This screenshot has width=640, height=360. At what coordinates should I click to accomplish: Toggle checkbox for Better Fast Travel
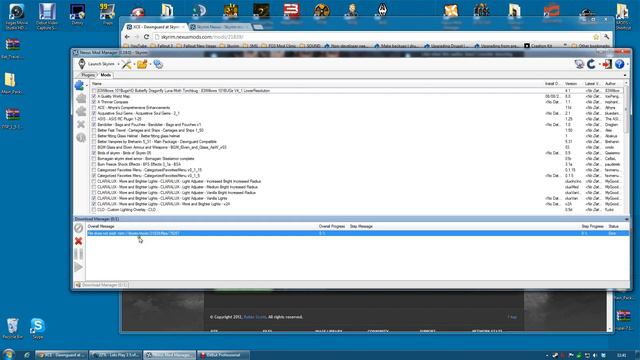click(94, 131)
